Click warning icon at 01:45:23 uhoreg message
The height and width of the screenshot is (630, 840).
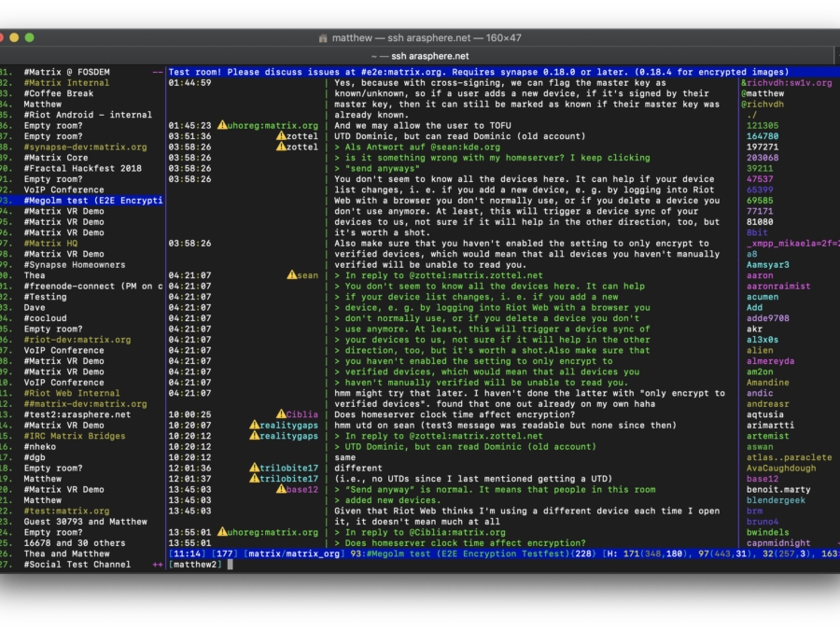222,125
